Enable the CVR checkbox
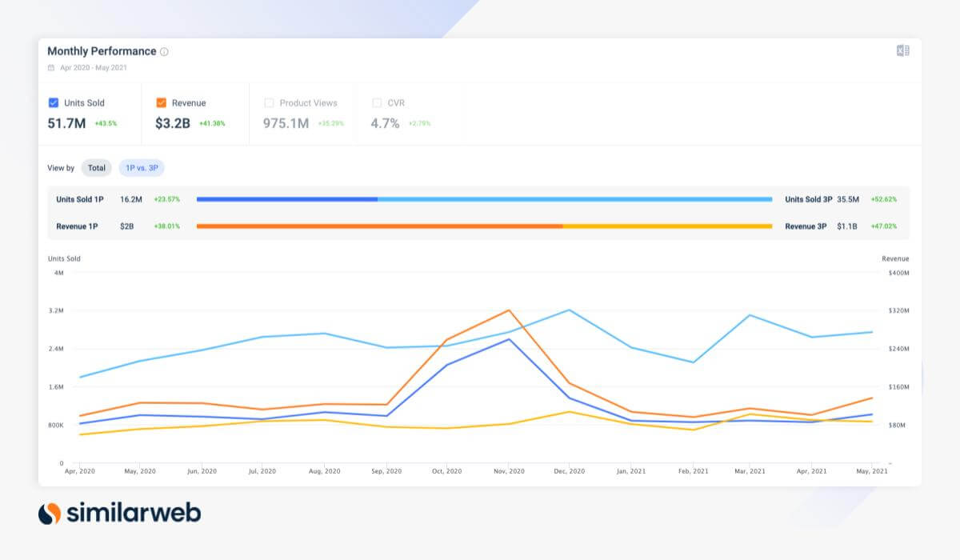This screenshot has height=560, width=960. point(376,102)
